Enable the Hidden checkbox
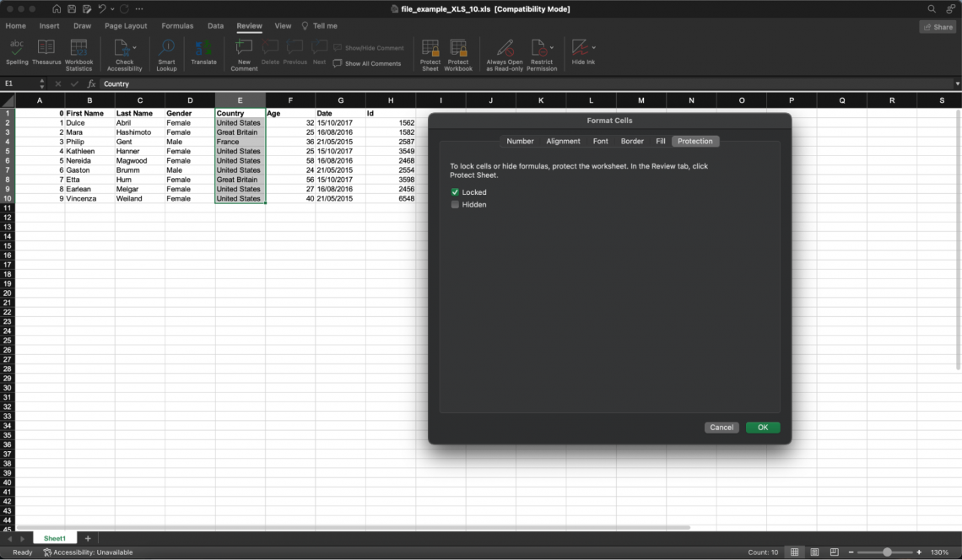962x560 pixels. click(456, 205)
